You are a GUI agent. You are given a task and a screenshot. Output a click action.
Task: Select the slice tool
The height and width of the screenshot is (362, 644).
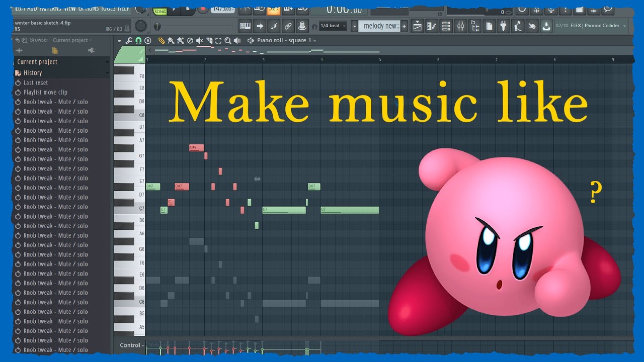pyautogui.click(x=209, y=41)
